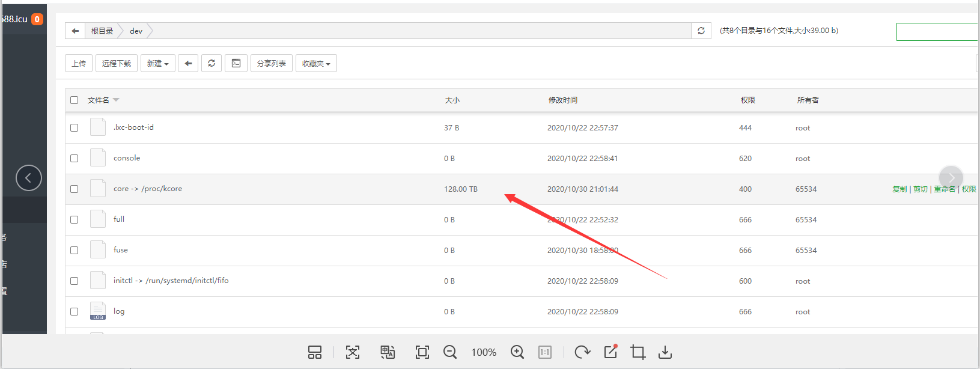Check the box for core -> /proc/kcore
This screenshot has width=980, height=369.
[x=75, y=189]
